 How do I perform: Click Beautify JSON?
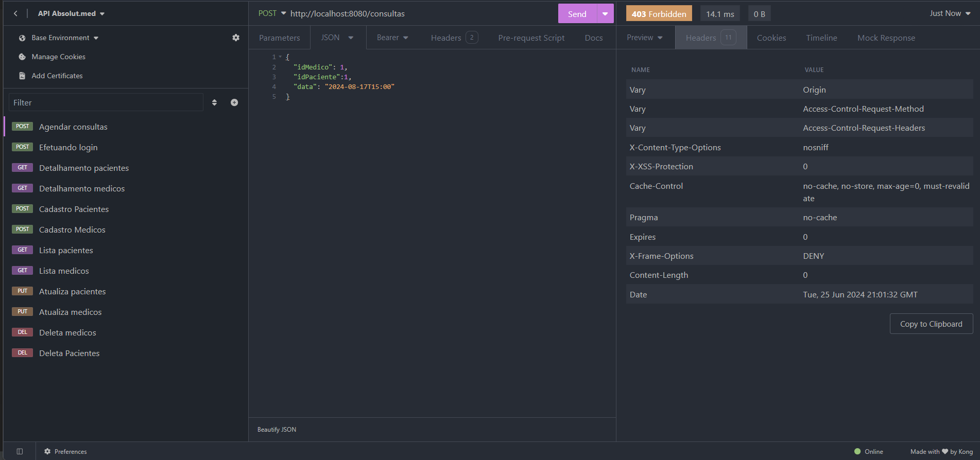277,430
